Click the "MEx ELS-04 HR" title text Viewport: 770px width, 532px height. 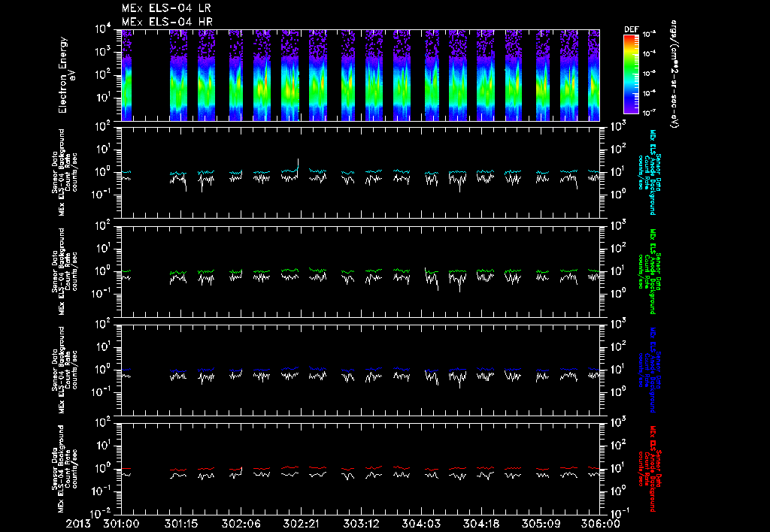[x=167, y=22]
